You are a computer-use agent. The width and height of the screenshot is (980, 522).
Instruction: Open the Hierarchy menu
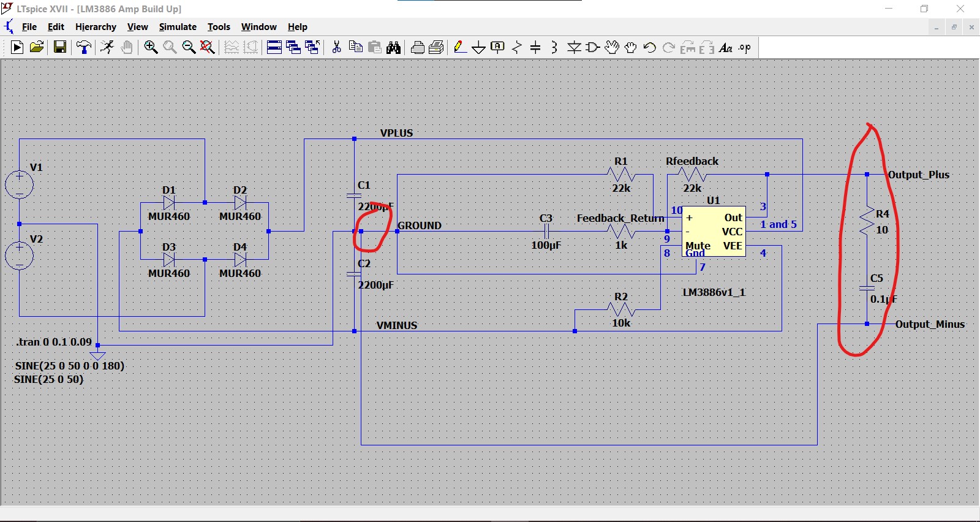pyautogui.click(x=96, y=27)
